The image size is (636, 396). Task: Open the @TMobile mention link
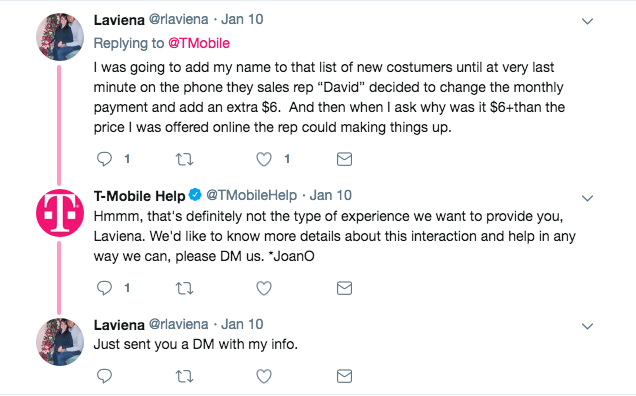pyautogui.click(x=199, y=43)
